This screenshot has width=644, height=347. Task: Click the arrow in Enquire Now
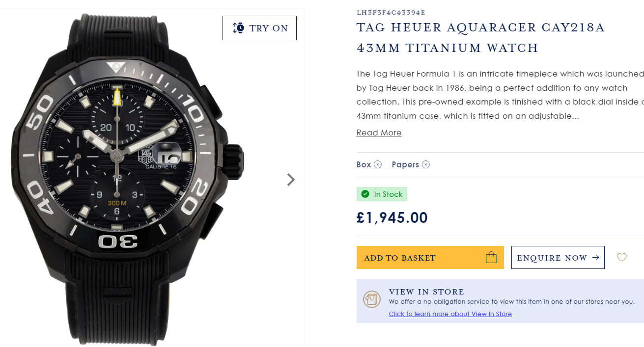[596, 258]
